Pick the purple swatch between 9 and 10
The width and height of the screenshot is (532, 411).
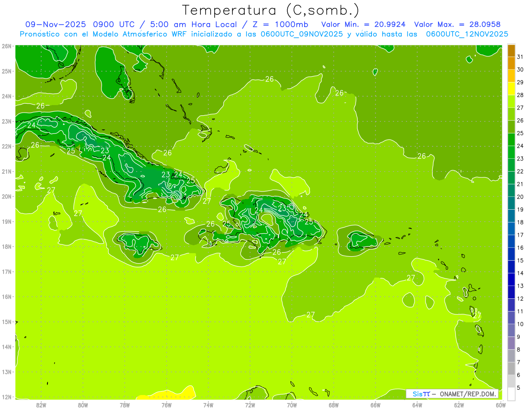511,330
